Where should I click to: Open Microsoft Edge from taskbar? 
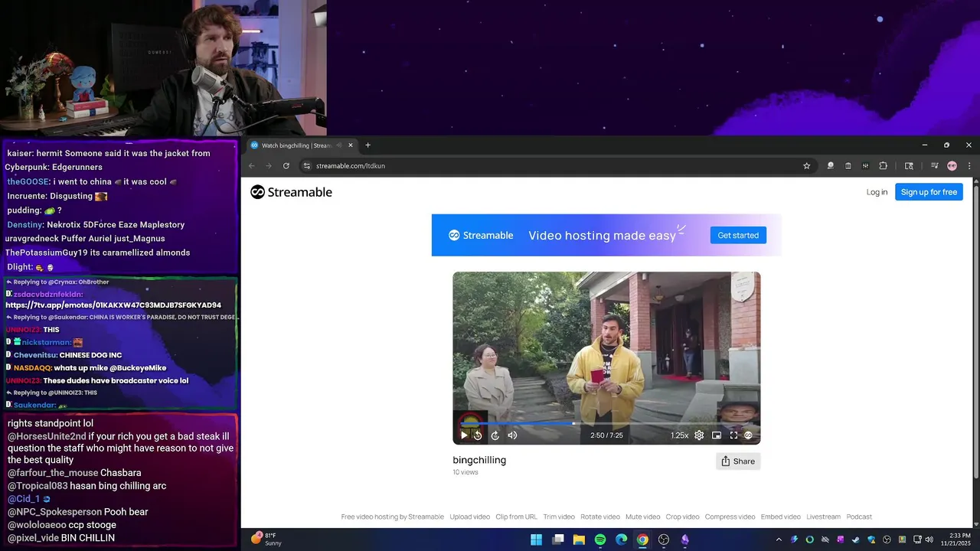click(622, 540)
